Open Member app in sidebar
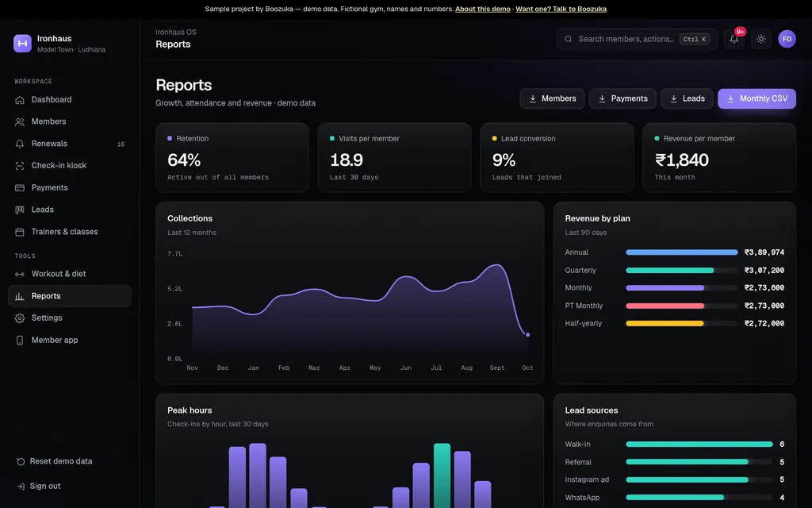Screen dimensions: 812x508 tap(70, 340)
